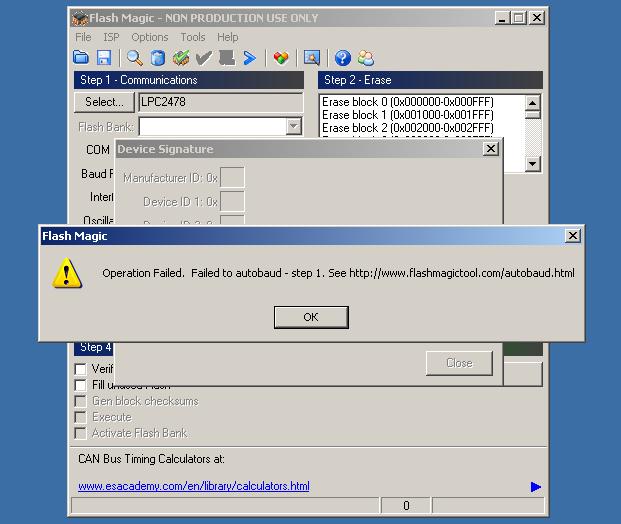Maximize the Flash Magic main window

518,18
